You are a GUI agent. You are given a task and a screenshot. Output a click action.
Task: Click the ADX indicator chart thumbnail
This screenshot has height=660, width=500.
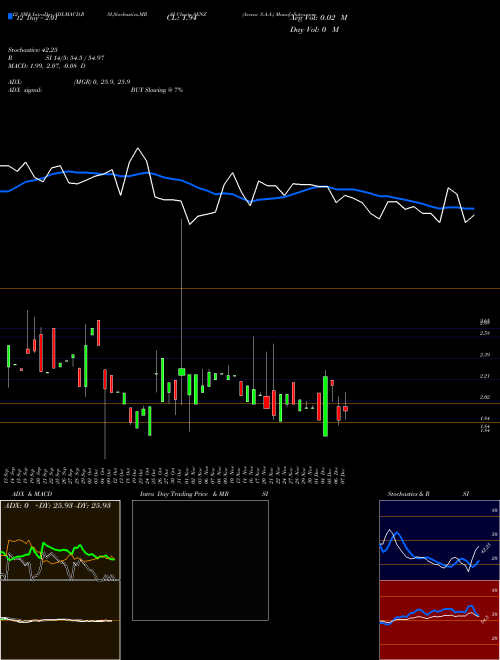click(x=60, y=540)
